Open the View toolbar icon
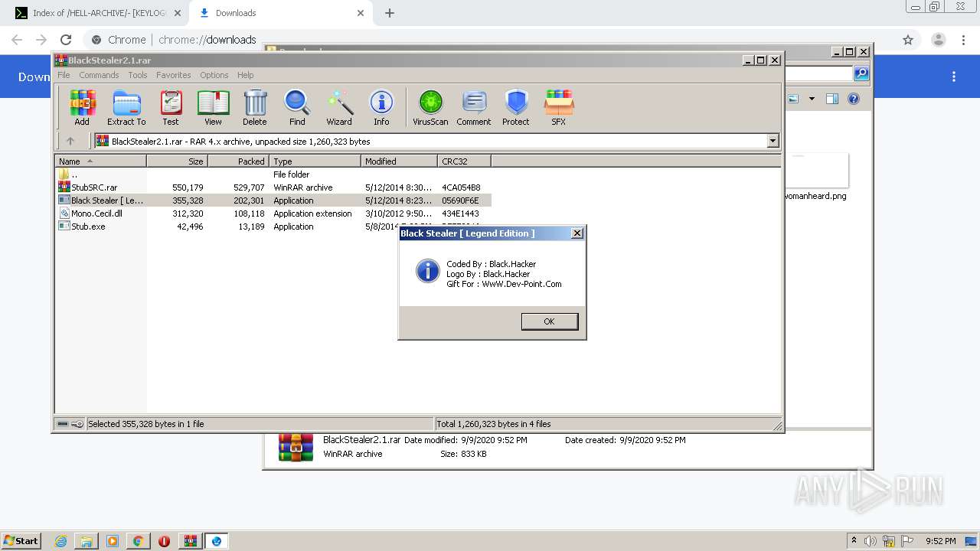980x551 pixels. [x=213, y=107]
